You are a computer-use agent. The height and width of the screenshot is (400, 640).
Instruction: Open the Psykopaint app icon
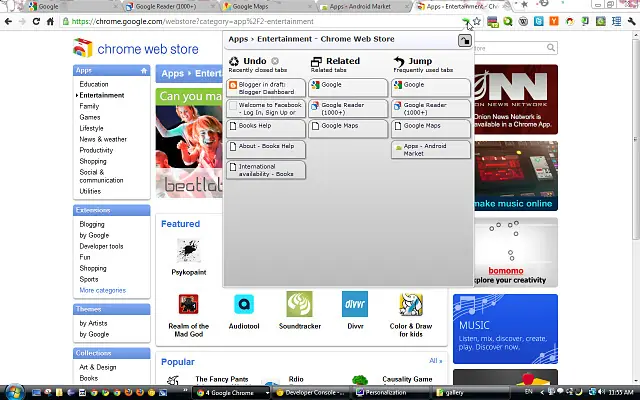pyautogui.click(x=189, y=250)
